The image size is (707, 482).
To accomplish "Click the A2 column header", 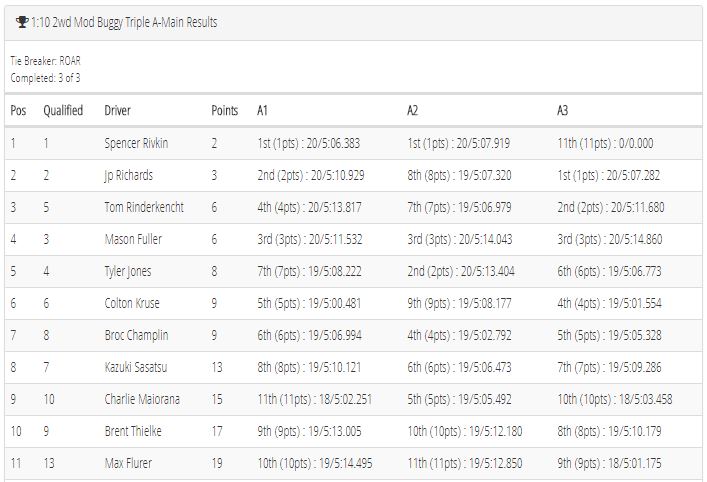I will pos(413,110).
